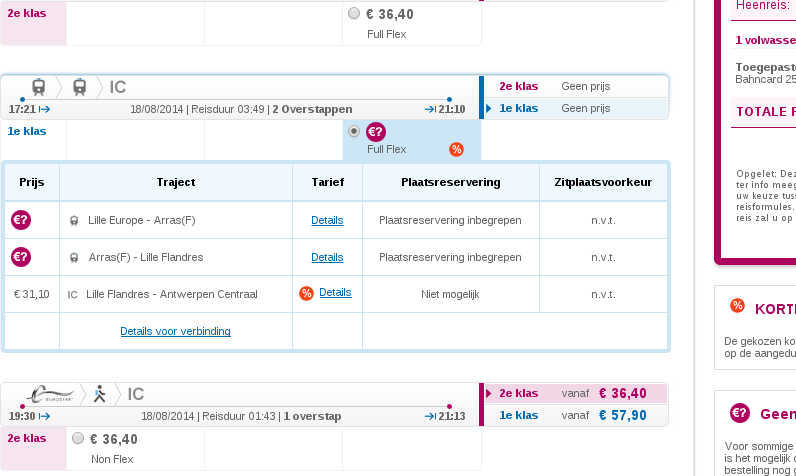796x476 pixels.
Task: Expand 2e klas fare from €36,40
Action: [x=574, y=393]
